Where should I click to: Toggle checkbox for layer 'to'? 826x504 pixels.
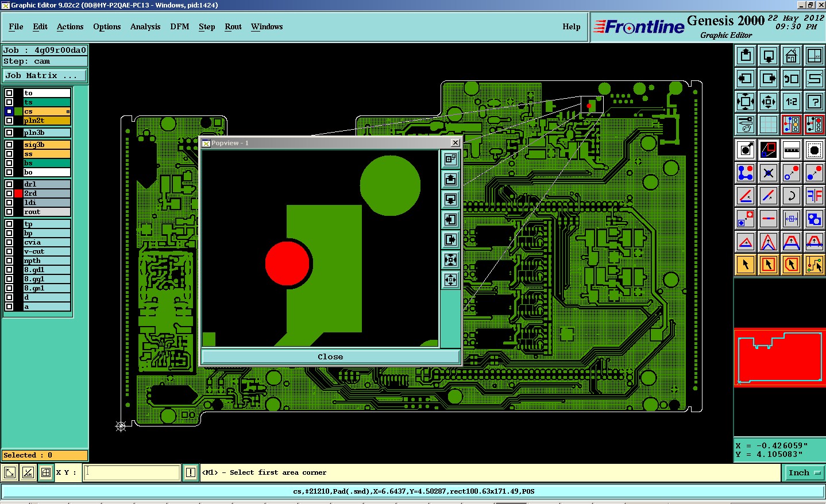click(9, 93)
